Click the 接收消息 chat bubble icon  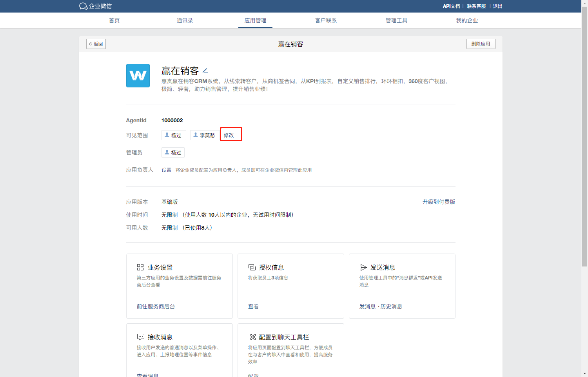[x=140, y=337]
